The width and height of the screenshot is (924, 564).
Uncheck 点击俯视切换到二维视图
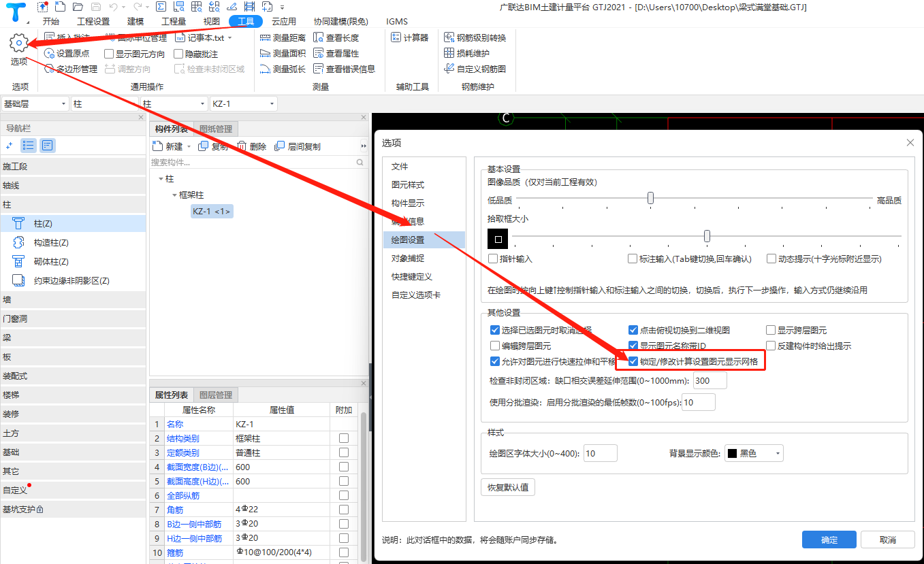click(x=633, y=330)
